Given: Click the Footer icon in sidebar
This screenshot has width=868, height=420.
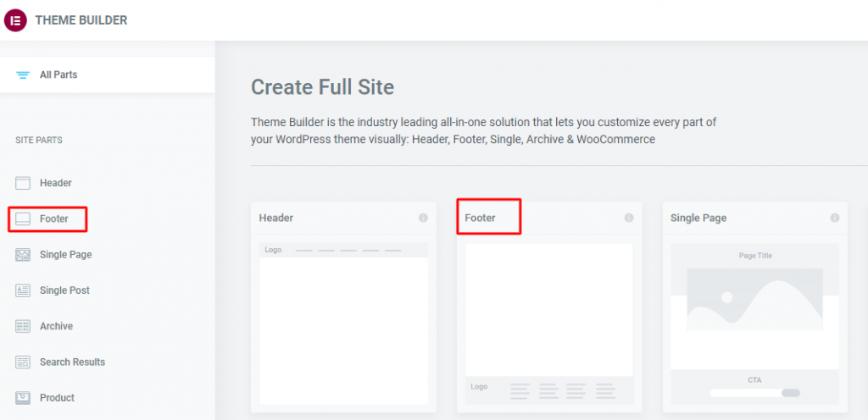Looking at the screenshot, I should pyautogui.click(x=23, y=219).
